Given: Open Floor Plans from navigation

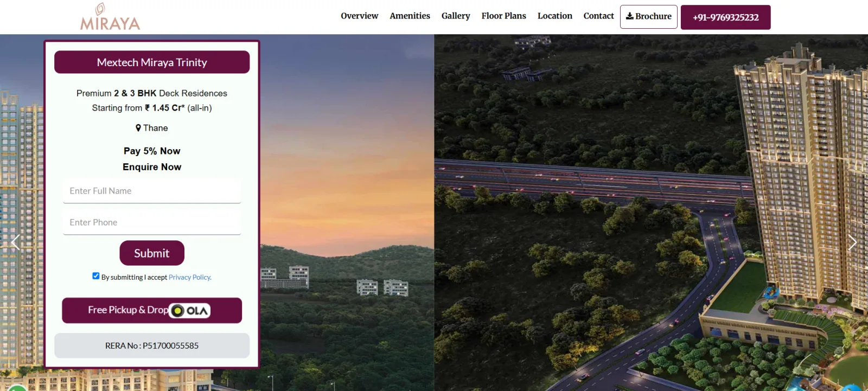Looking at the screenshot, I should [503, 16].
